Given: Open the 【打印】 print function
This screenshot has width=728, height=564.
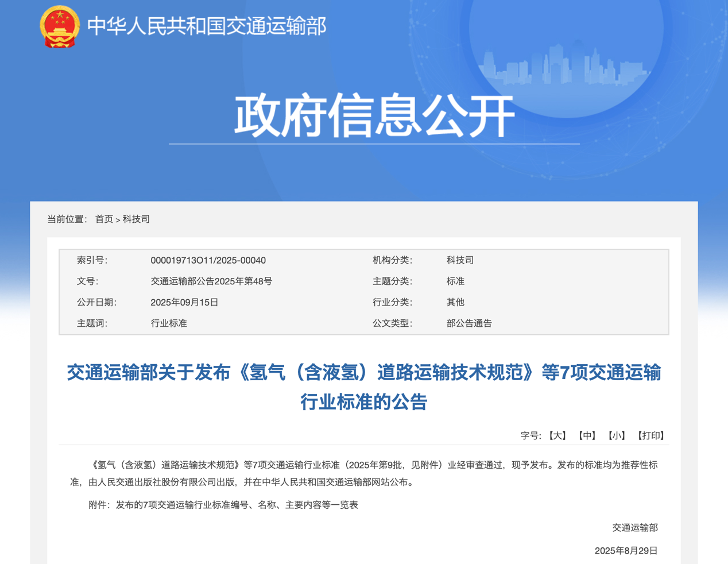Looking at the screenshot, I should click(x=650, y=435).
